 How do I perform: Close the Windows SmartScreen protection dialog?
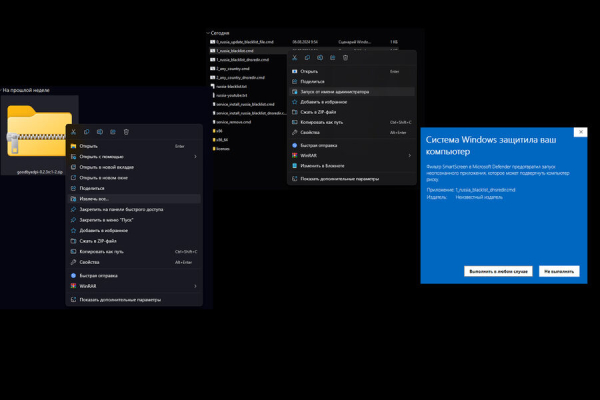(x=580, y=132)
